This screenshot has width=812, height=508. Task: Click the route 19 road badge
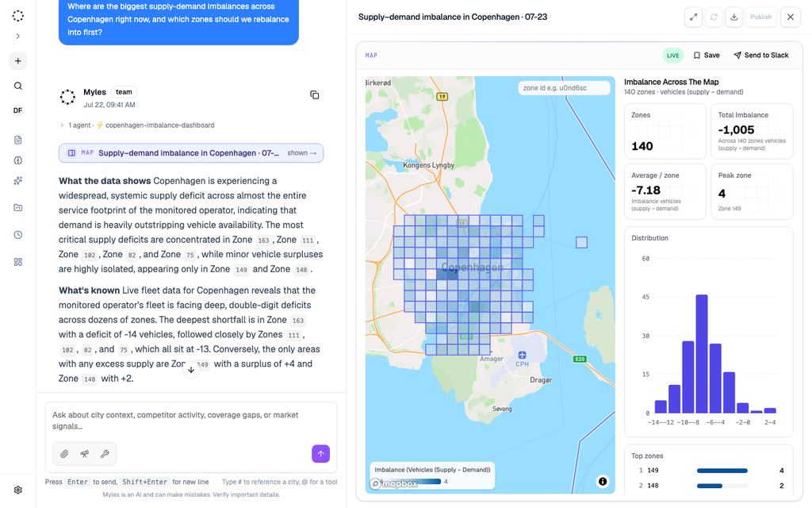tap(442, 96)
